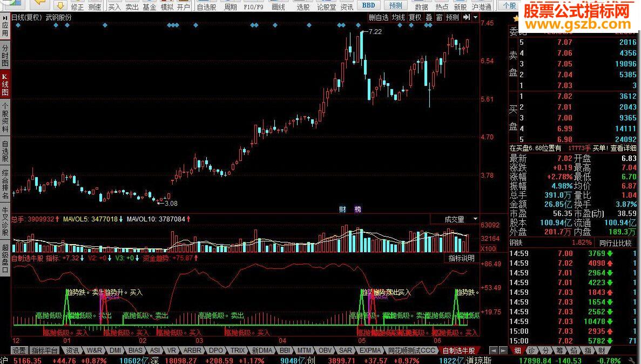Click the jump-to-latest arrow icon above chart
This screenshot has width=641, height=364.
click(x=467, y=17)
